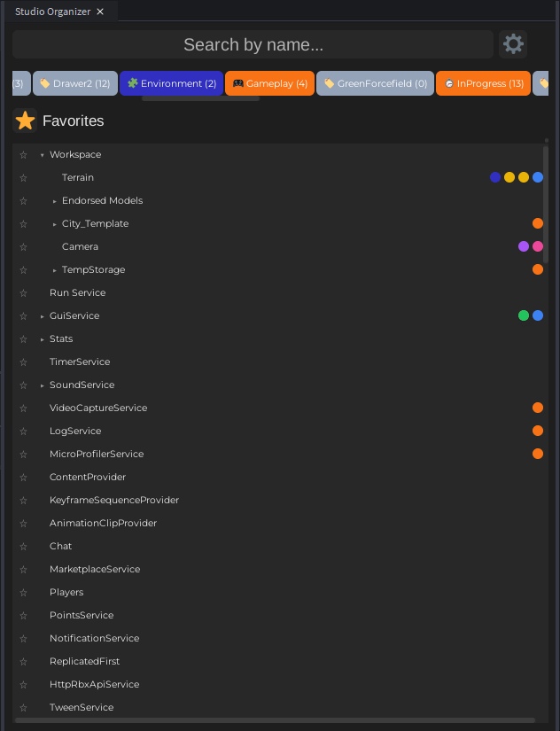Collapse the Workspace tree node
This screenshot has height=731, width=560.
coord(42,155)
